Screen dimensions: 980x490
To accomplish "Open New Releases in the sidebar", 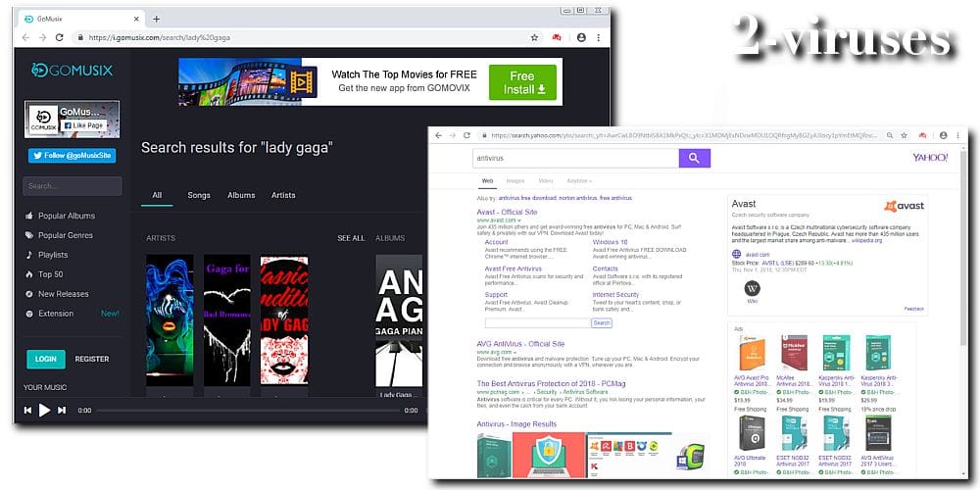I will point(56,294).
